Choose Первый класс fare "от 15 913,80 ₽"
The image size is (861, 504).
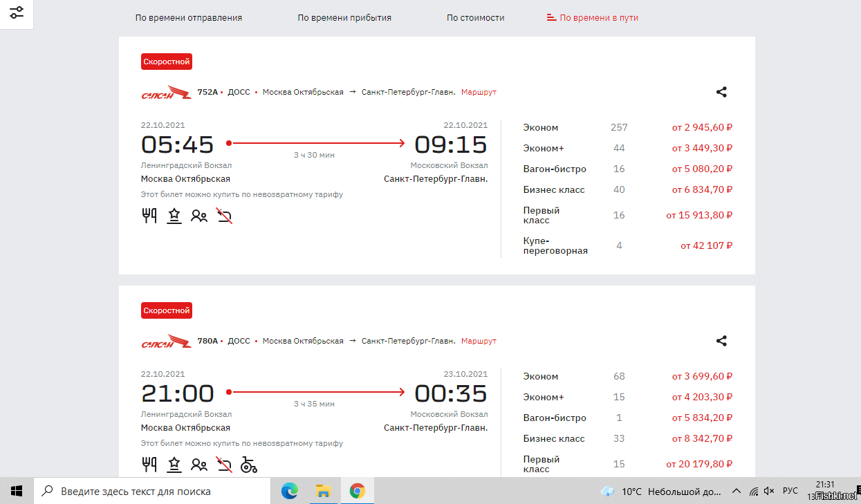[699, 215]
